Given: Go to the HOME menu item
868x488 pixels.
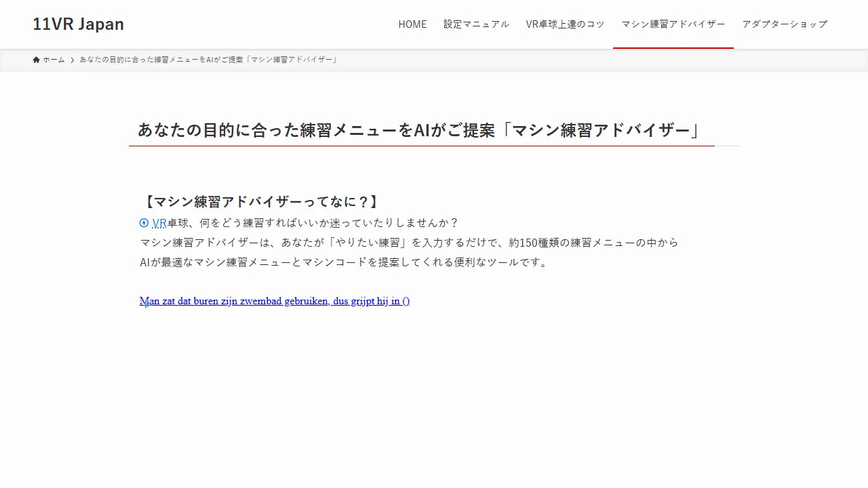Looking at the screenshot, I should click(x=412, y=24).
